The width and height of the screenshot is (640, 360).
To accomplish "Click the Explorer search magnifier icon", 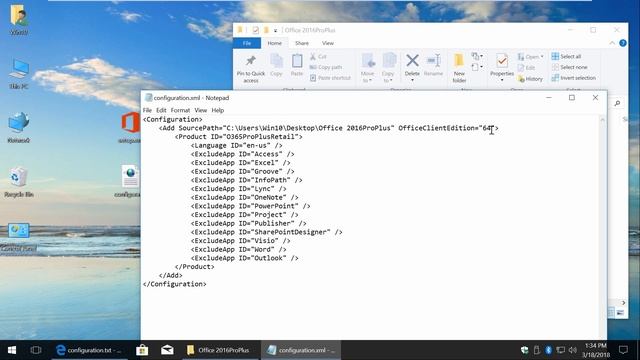I will pyautogui.click(x=617, y=103).
